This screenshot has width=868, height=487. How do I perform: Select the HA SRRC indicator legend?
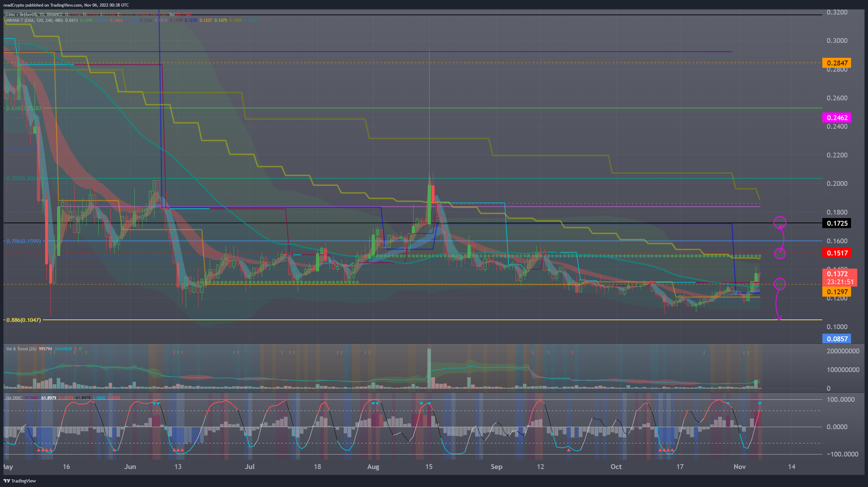point(14,398)
